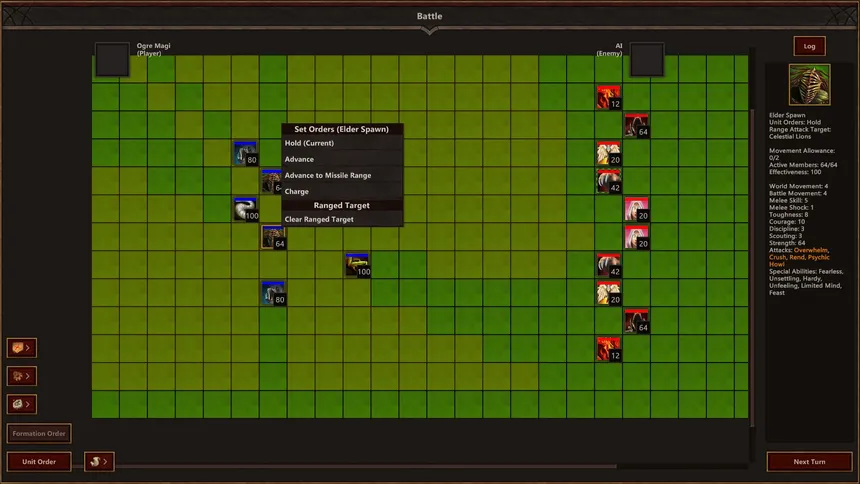Viewport: 860px width, 484px height.
Task: Target the upper lion enemy unit showing 20
Action: point(609,153)
